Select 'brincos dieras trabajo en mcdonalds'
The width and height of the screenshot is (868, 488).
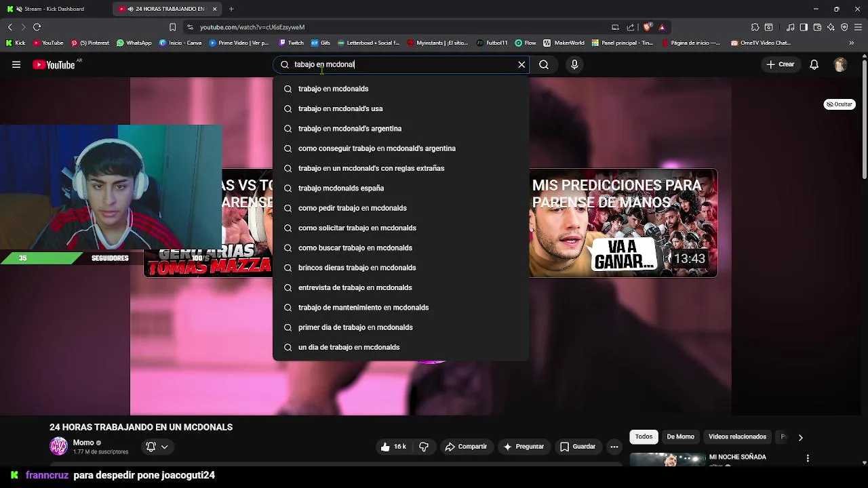[401, 268]
